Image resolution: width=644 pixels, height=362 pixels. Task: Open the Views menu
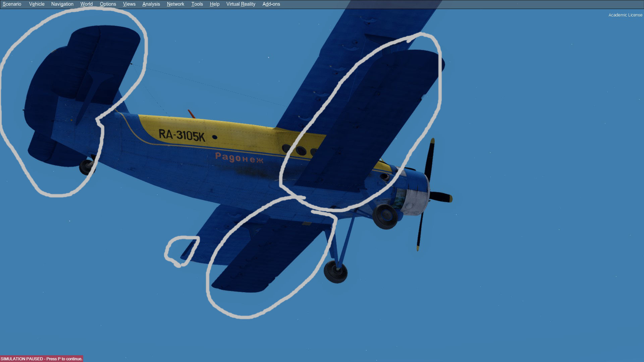tap(129, 4)
